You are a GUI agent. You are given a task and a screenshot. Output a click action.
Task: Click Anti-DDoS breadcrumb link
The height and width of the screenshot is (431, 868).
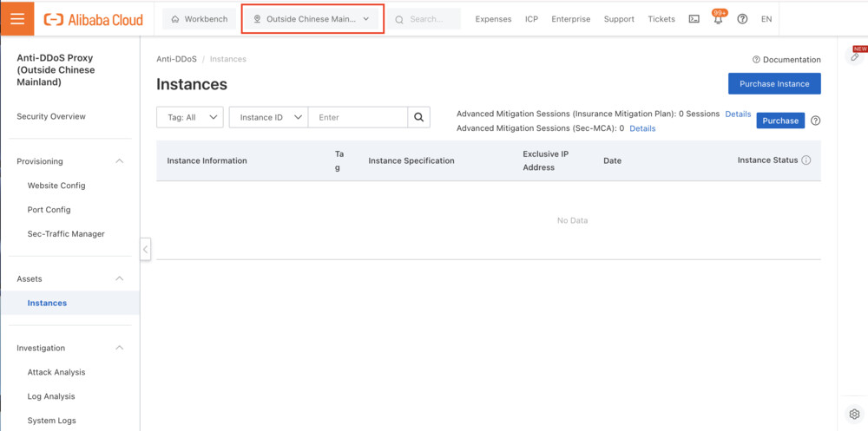point(176,59)
